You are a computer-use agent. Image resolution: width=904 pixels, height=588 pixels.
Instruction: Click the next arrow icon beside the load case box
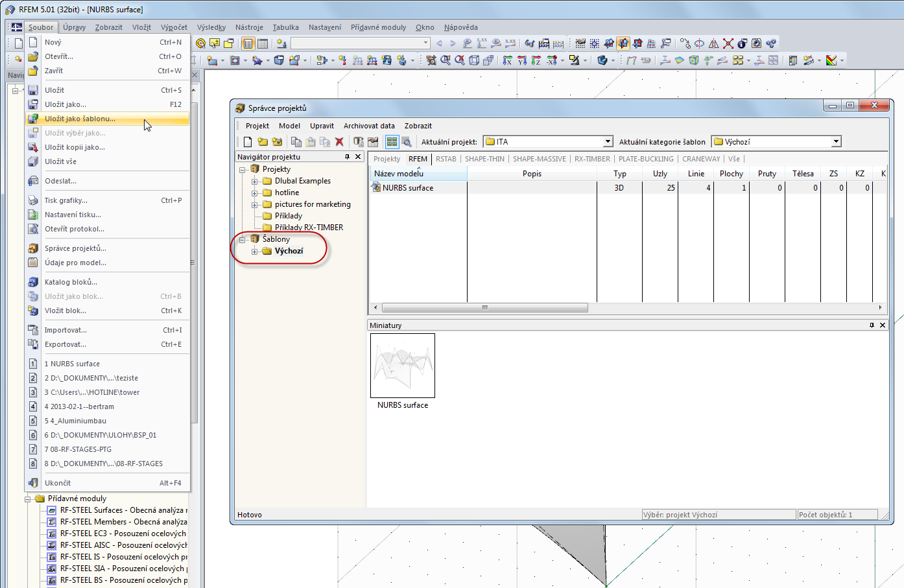453,43
